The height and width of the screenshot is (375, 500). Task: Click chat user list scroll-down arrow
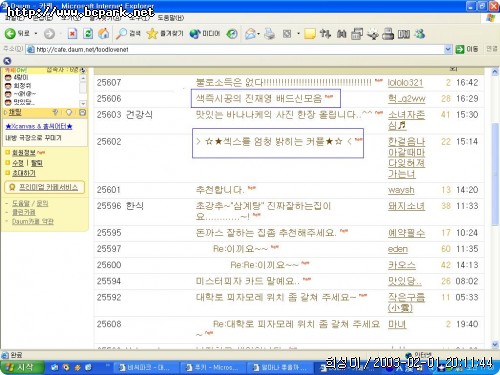pyautogui.click(x=83, y=103)
